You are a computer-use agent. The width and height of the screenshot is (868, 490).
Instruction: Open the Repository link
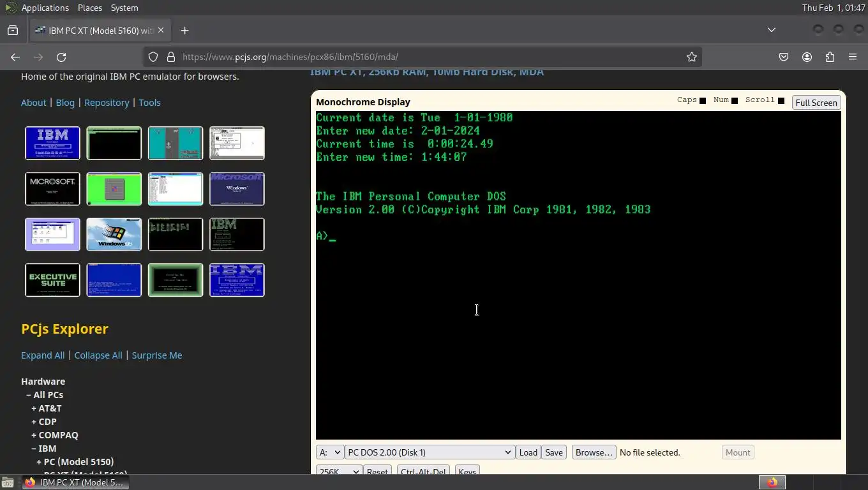pyautogui.click(x=107, y=103)
